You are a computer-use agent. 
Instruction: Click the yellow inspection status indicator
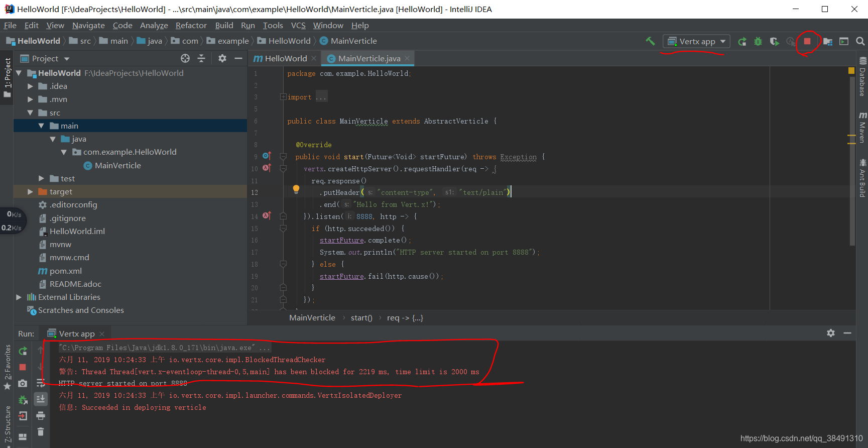(851, 71)
